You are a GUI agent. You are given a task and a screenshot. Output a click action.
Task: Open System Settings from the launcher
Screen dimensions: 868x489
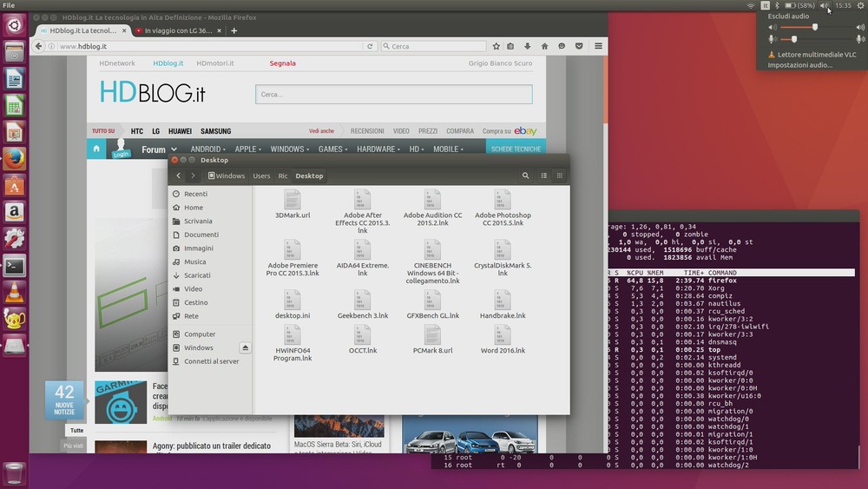(x=15, y=239)
